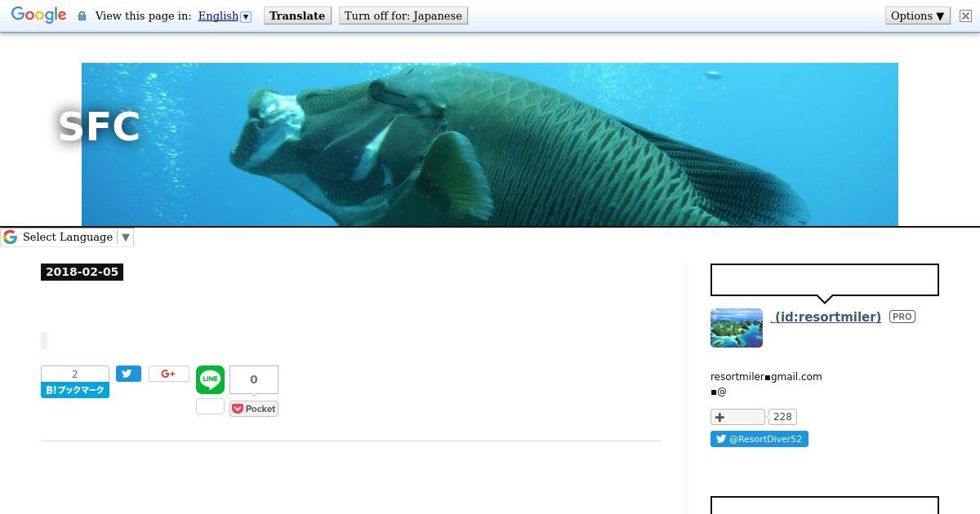The width and height of the screenshot is (980, 514).
Task: Click the Hatena bookmark count 2
Action: click(75, 374)
